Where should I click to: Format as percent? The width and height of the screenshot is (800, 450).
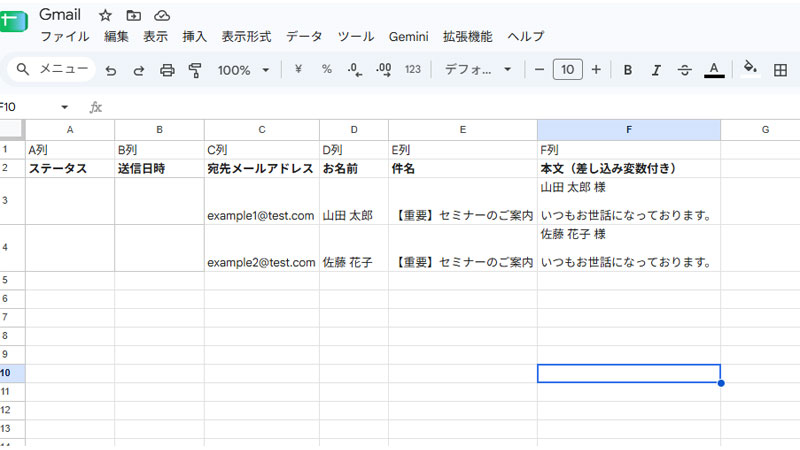point(327,69)
